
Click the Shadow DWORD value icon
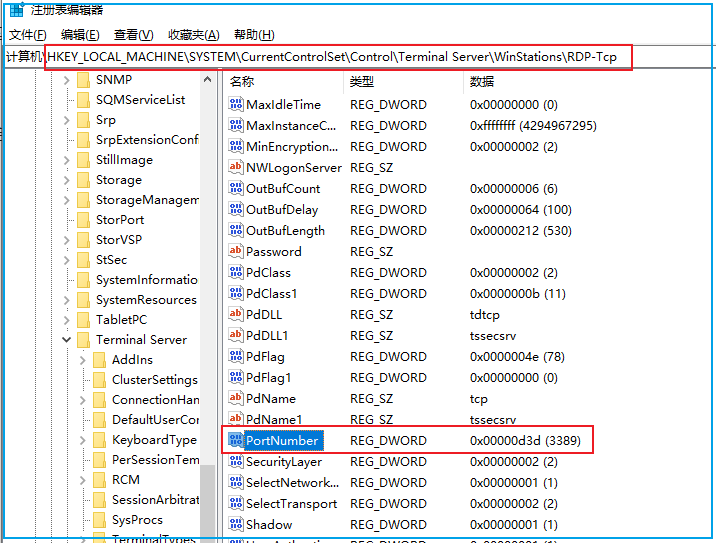(x=236, y=524)
